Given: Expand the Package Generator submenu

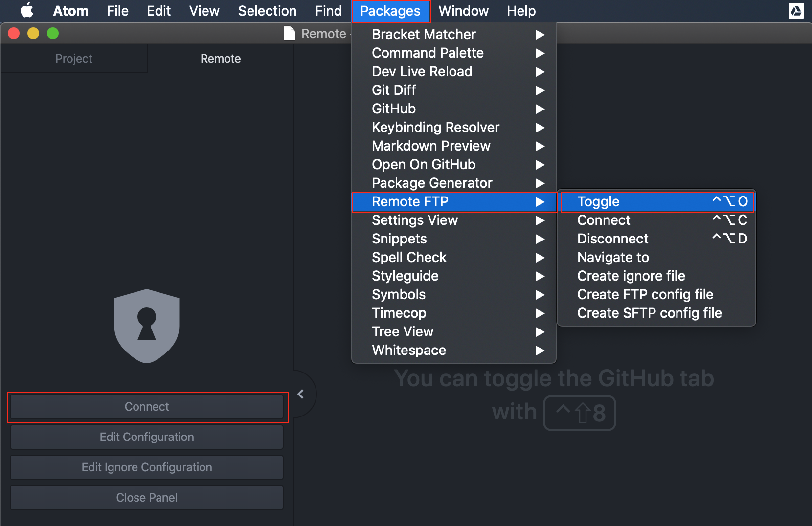Looking at the screenshot, I should click(x=454, y=183).
